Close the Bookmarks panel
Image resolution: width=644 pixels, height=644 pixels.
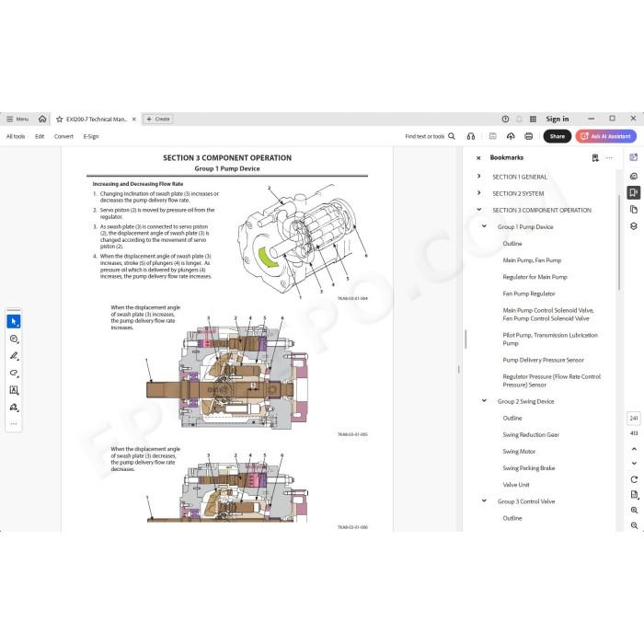coord(478,157)
